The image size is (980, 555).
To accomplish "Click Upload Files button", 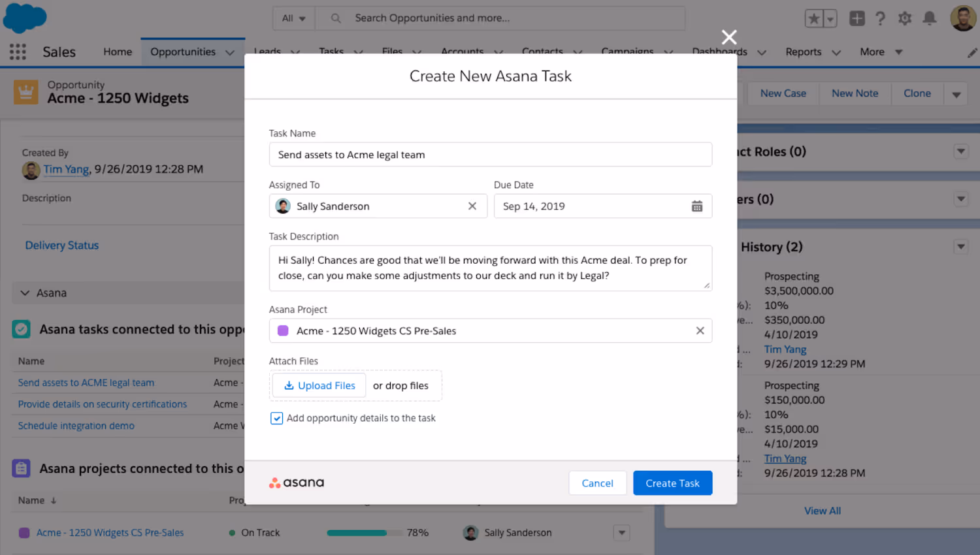I will (319, 385).
